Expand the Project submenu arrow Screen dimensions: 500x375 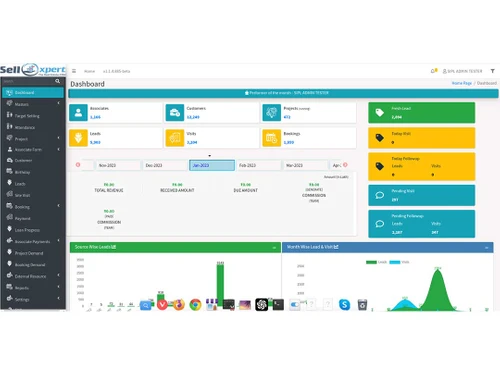click(x=59, y=138)
